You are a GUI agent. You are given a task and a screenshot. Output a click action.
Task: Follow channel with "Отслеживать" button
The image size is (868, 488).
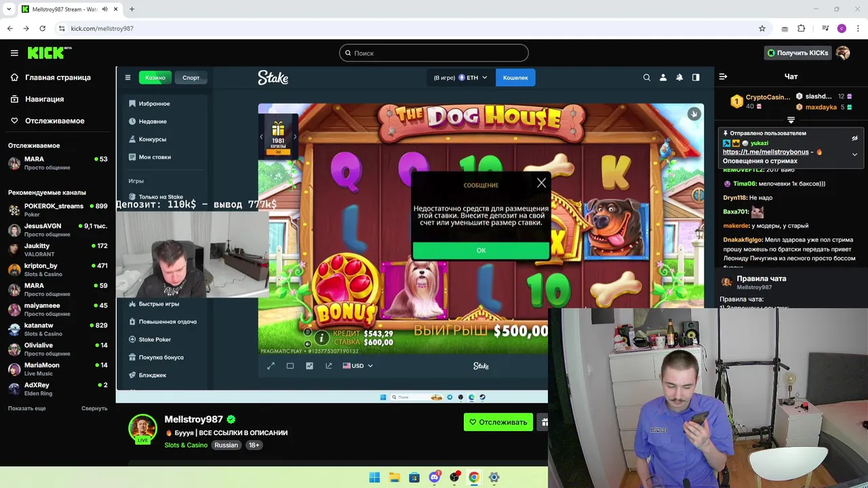[x=498, y=422]
